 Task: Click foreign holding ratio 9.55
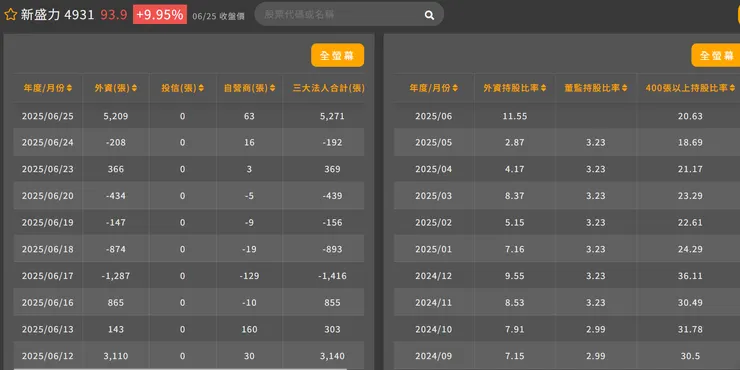click(x=514, y=276)
